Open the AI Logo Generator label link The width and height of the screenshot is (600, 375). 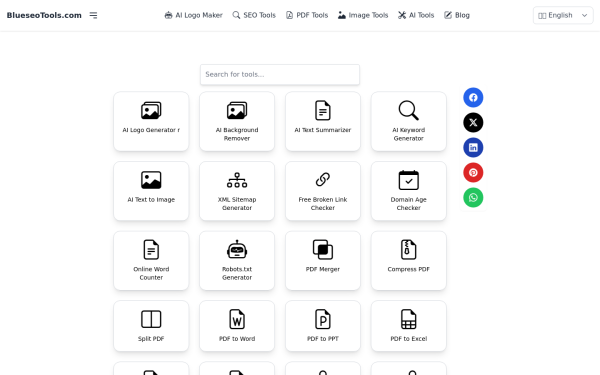click(x=151, y=130)
